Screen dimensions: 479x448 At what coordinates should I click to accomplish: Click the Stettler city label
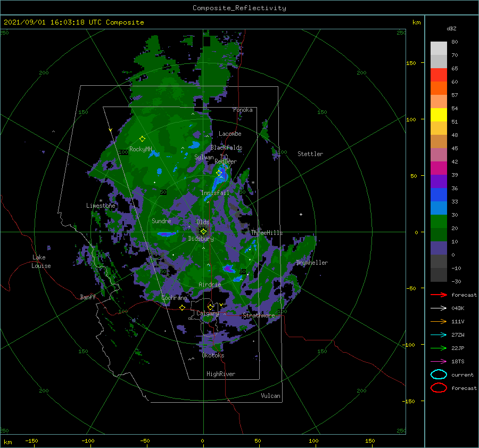tap(310, 154)
